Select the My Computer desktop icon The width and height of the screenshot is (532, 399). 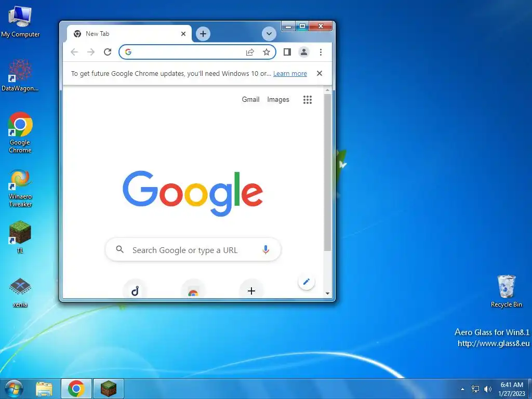20,22
